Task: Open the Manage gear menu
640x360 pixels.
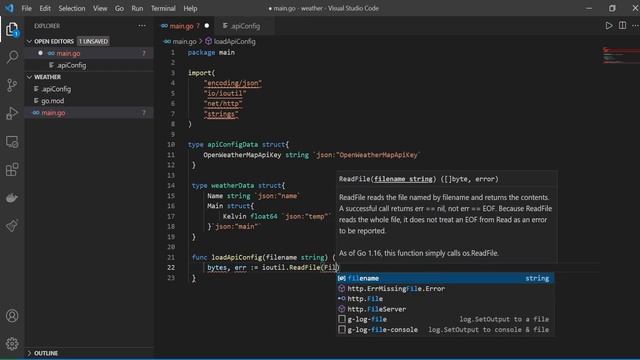Action: pyautogui.click(x=12, y=344)
